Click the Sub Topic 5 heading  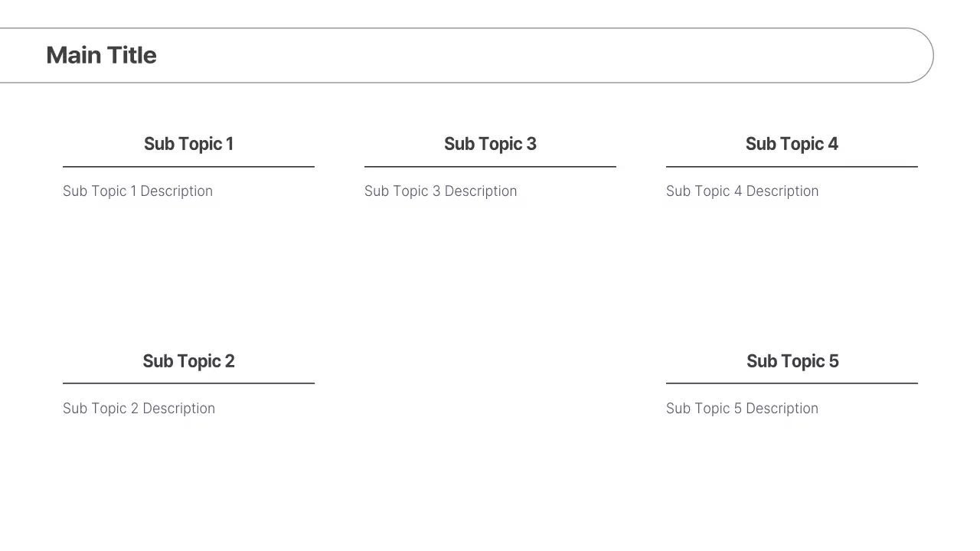click(792, 361)
